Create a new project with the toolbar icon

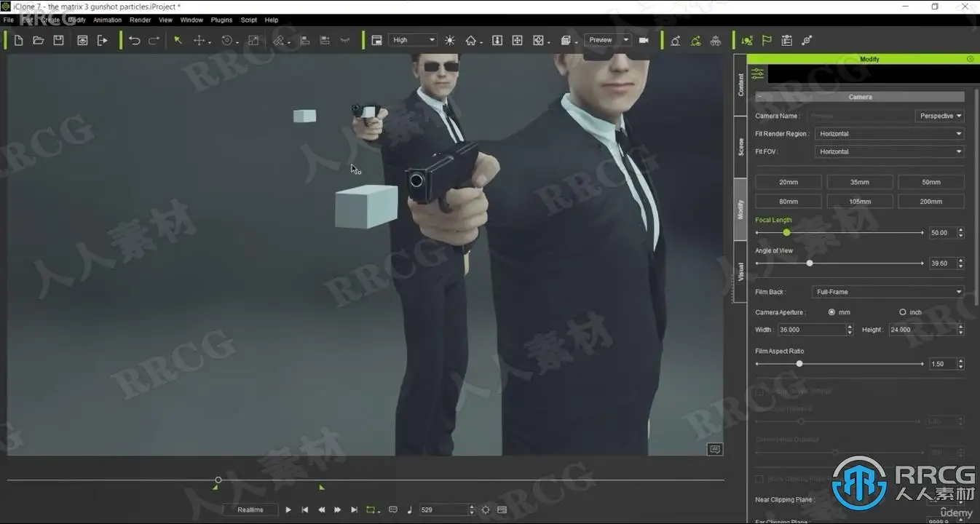click(19, 41)
